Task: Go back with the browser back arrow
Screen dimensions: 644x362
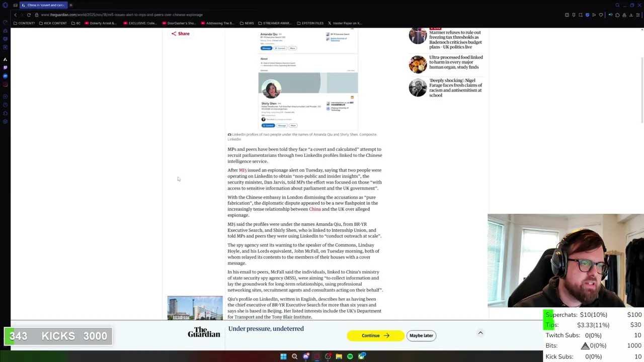Action: (15, 15)
